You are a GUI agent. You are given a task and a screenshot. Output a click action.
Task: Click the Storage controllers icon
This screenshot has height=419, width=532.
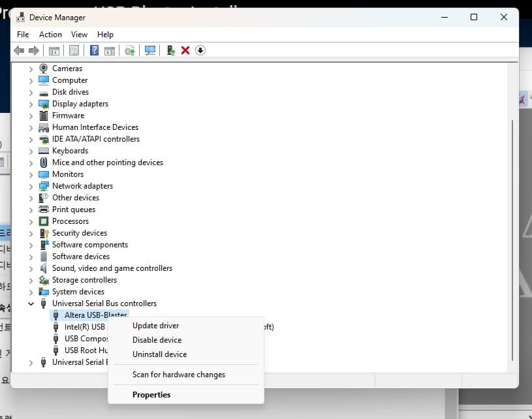click(x=44, y=280)
